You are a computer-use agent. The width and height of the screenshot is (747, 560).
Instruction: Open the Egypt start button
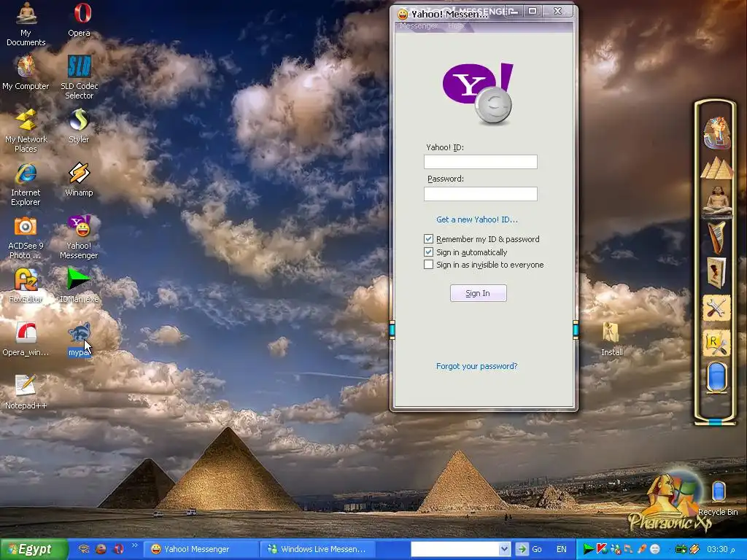(x=34, y=549)
